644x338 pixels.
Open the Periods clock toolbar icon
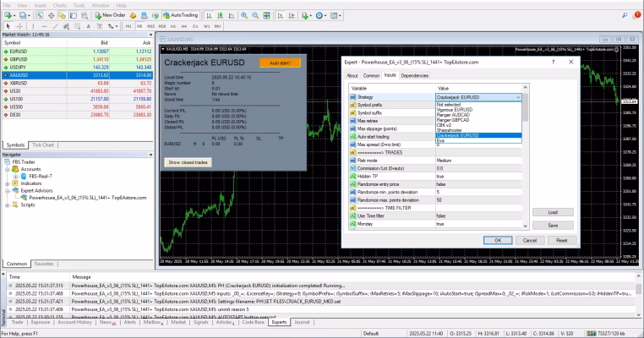(320, 15)
